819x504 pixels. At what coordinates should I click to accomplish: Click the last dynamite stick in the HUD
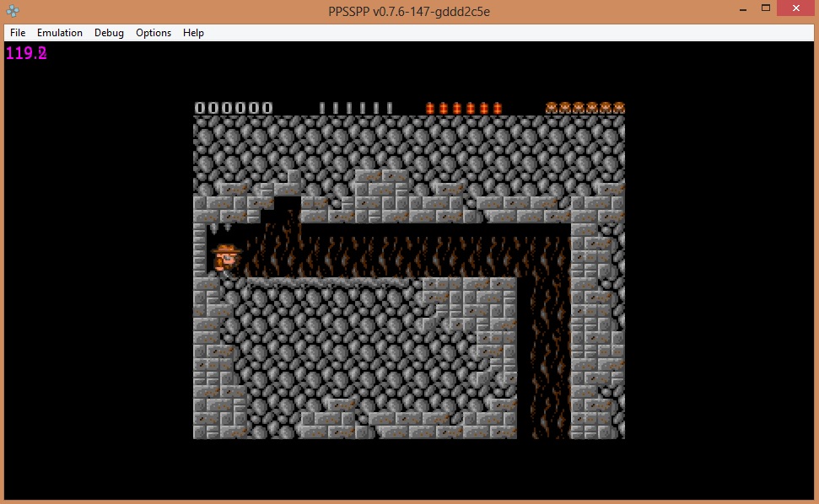[498, 108]
